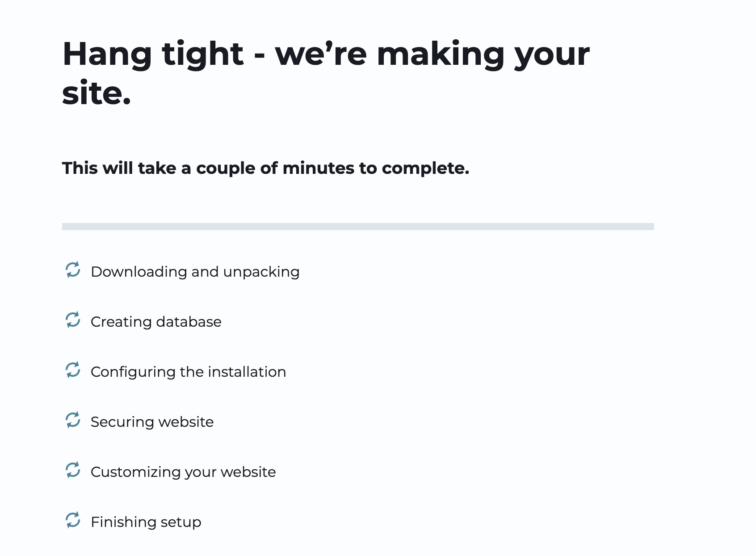Click the 'Configuring the installation' step text
Viewport: 756px width, 556px height.
point(188,372)
